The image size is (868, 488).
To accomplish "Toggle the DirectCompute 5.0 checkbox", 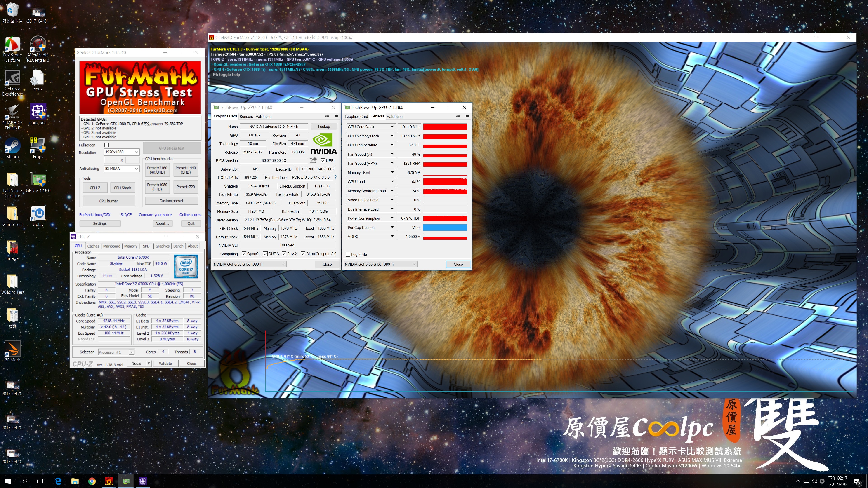I will 303,253.
